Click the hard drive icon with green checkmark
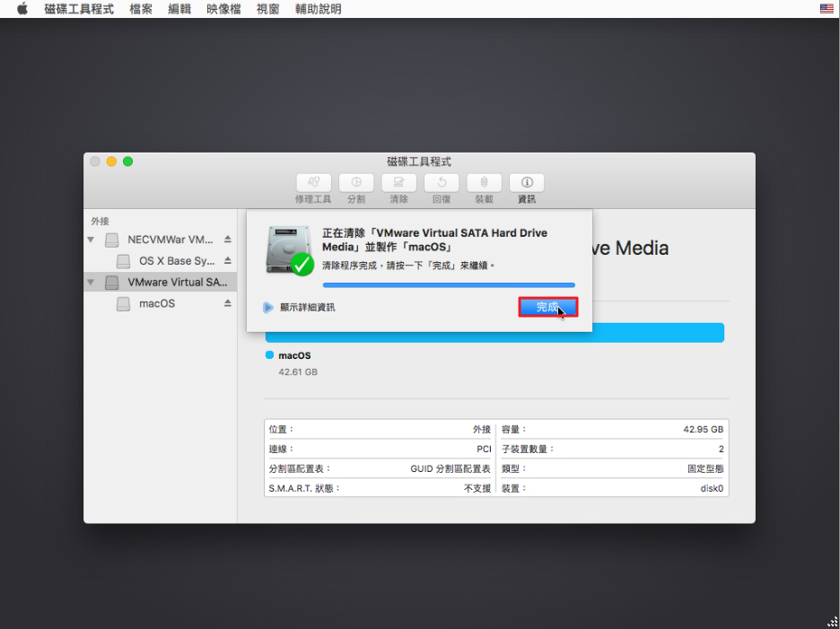840x629 pixels. [x=289, y=250]
